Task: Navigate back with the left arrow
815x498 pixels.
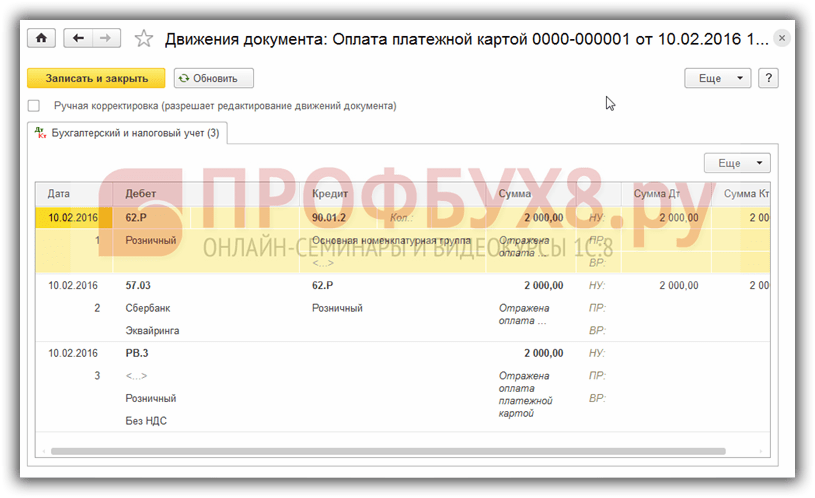Action: (x=78, y=38)
